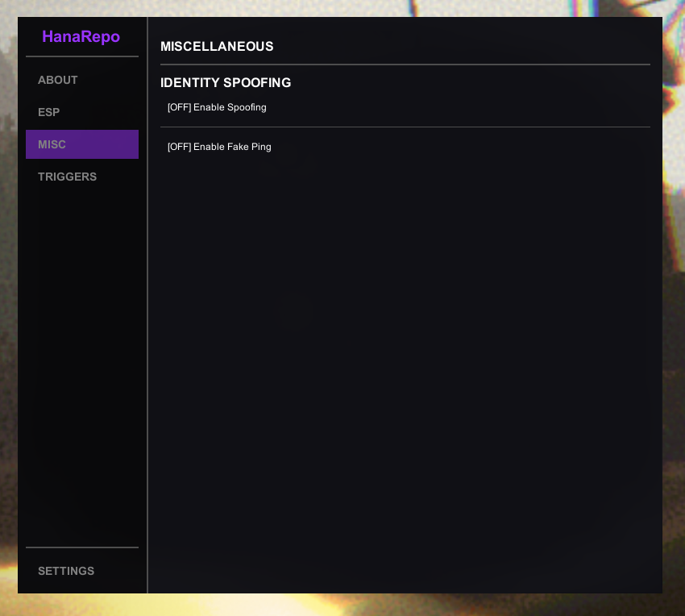The width and height of the screenshot is (685, 616).
Task: Toggle the Enable Fake Ping option
Action: pos(219,147)
